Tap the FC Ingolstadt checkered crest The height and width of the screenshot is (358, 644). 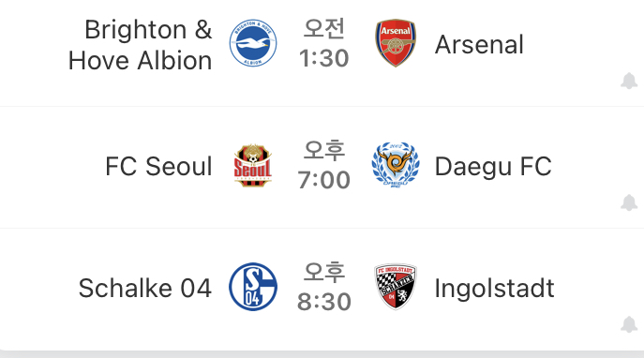pyautogui.click(x=396, y=287)
